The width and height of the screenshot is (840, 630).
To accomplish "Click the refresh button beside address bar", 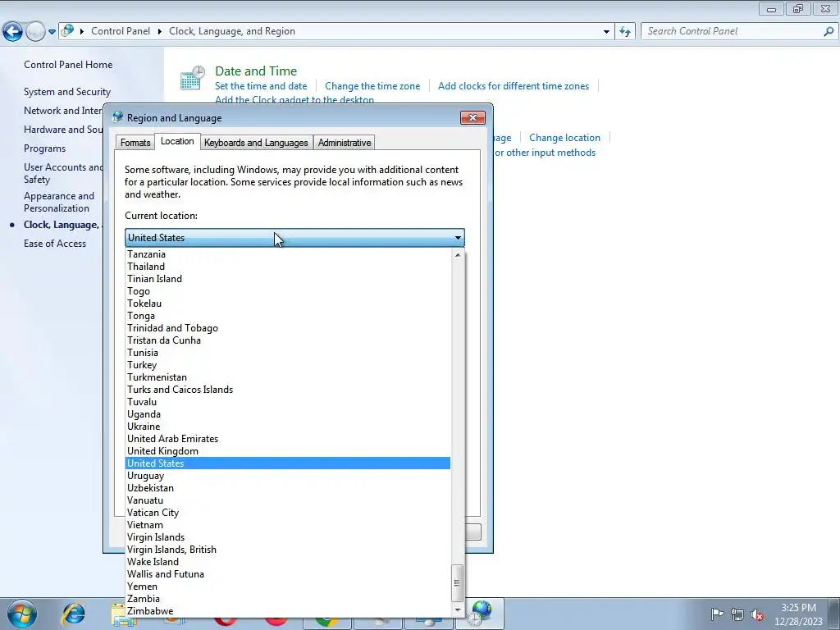I will (x=625, y=32).
